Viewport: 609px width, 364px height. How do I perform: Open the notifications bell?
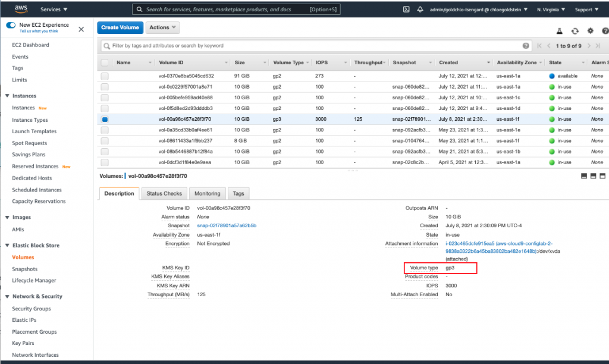pos(420,10)
